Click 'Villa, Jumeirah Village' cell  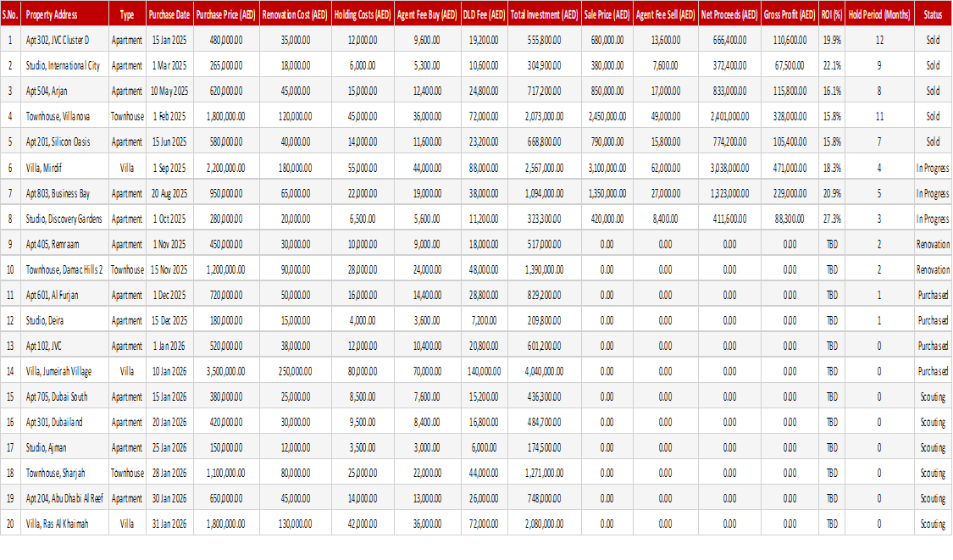pos(64,372)
